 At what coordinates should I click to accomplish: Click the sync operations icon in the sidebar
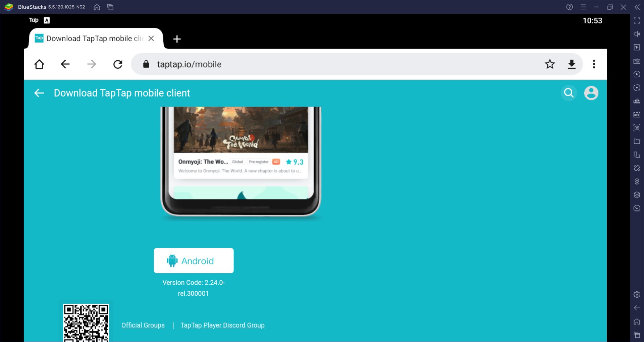coord(637,88)
